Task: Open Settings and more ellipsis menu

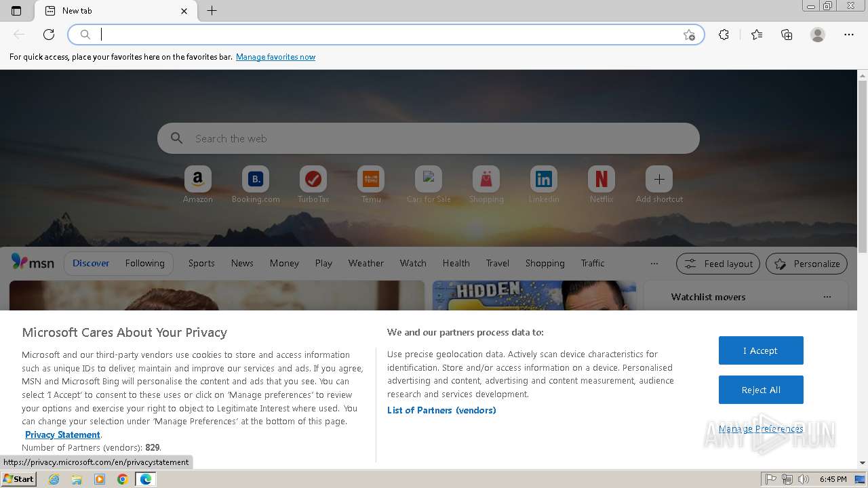Action: 849,35
